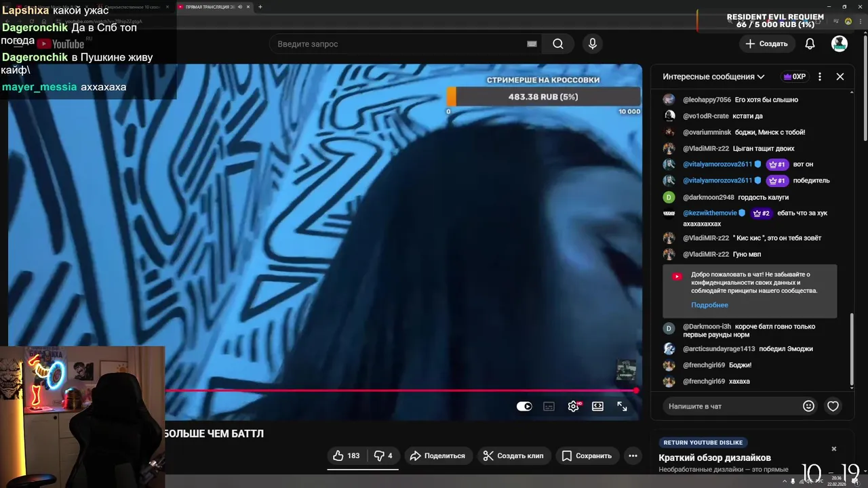Start voice search with microphone icon
This screenshot has height=488, width=868.
[x=593, y=44]
